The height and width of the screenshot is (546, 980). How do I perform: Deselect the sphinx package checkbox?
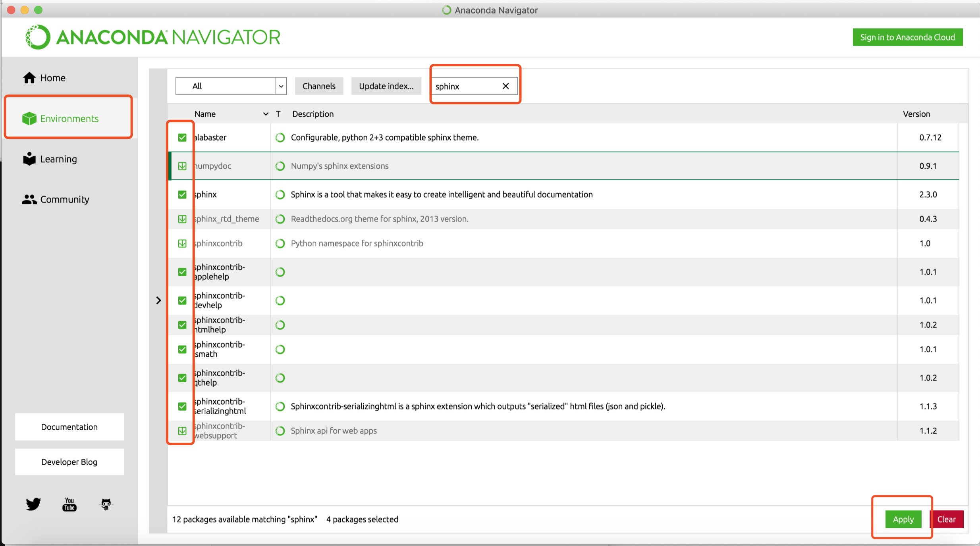[182, 194]
